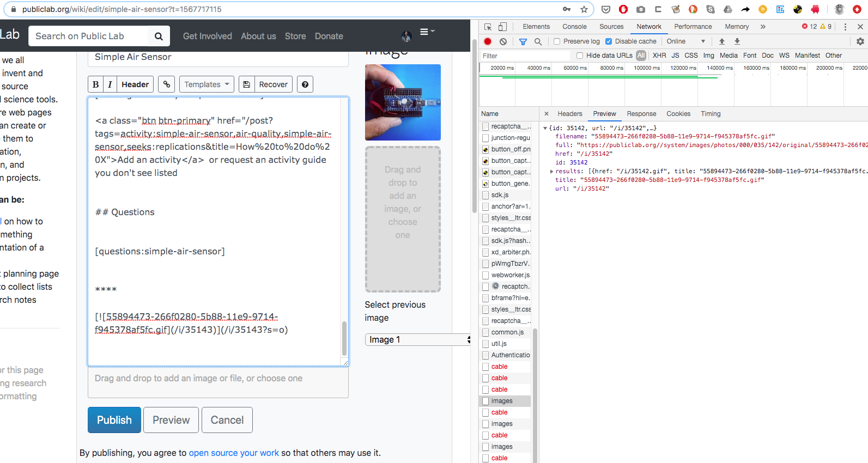Apply italic formatting in editor toolbar
Image resolution: width=868 pixels, height=463 pixels.
click(x=110, y=84)
